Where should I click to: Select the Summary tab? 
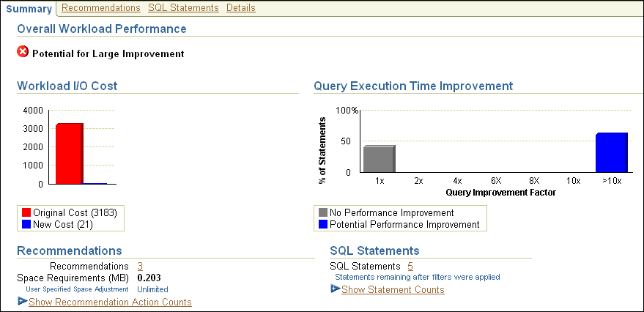pos(29,9)
